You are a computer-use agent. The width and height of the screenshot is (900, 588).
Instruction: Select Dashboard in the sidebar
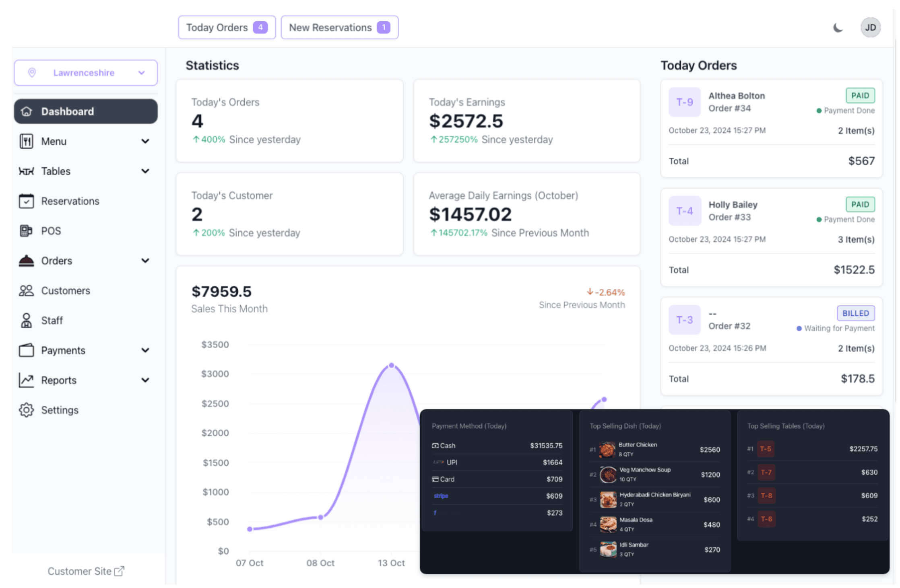pos(68,111)
